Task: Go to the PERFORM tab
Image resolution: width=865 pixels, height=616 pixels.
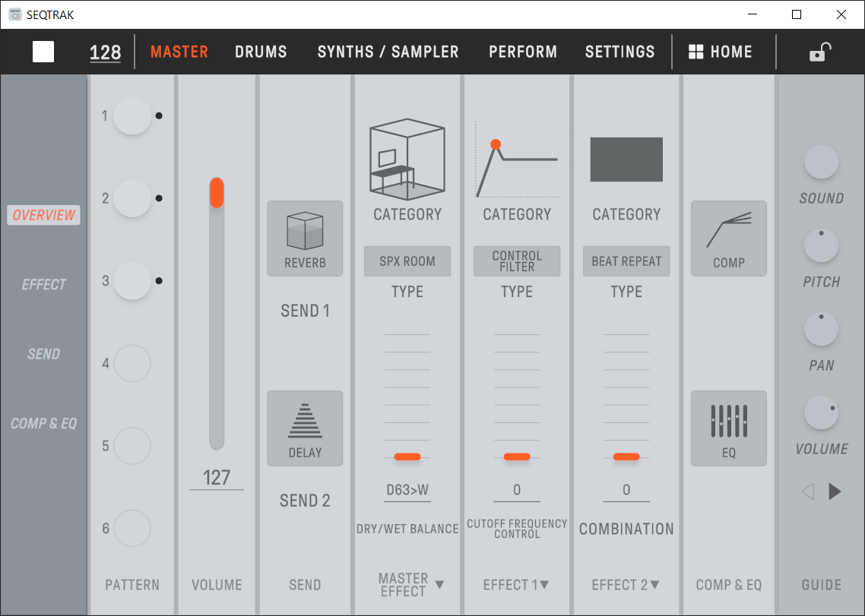Action: click(x=523, y=52)
